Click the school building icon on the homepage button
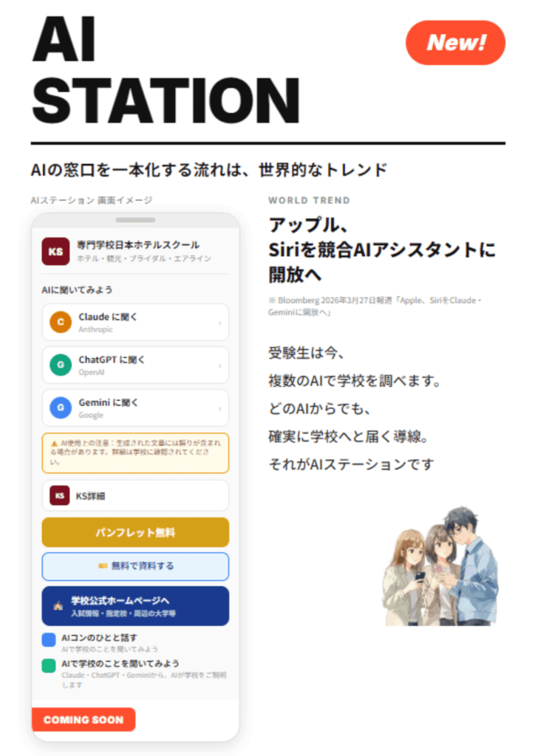The width and height of the screenshot is (535, 756). click(58, 606)
